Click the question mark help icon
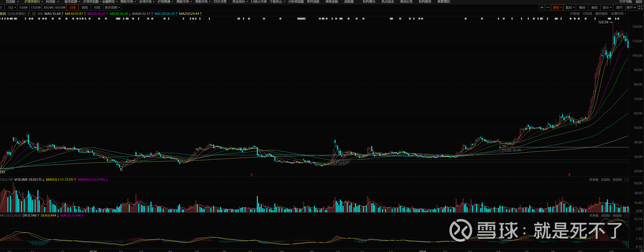Image resolution: width=644 pixels, height=252 pixels. pyautogui.click(x=29, y=14)
